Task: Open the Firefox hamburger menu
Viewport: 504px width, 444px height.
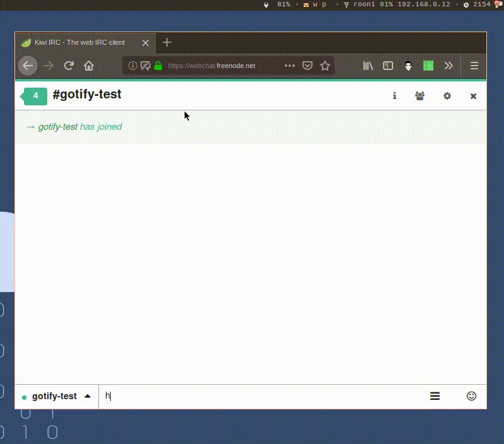Action: pyautogui.click(x=474, y=66)
